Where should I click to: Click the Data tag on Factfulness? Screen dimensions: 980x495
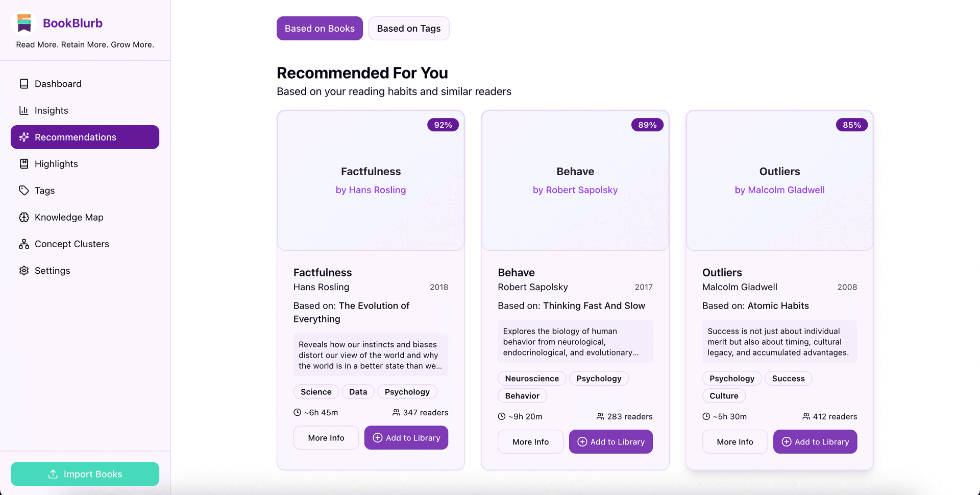click(358, 392)
